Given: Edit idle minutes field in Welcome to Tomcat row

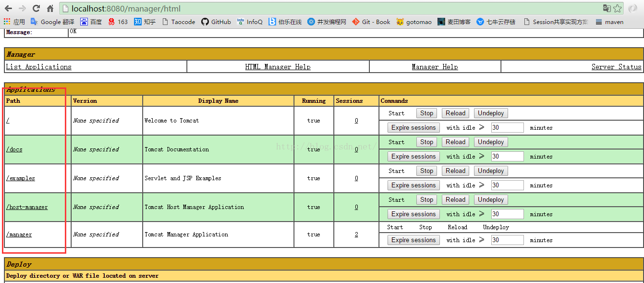Looking at the screenshot, I should [507, 128].
